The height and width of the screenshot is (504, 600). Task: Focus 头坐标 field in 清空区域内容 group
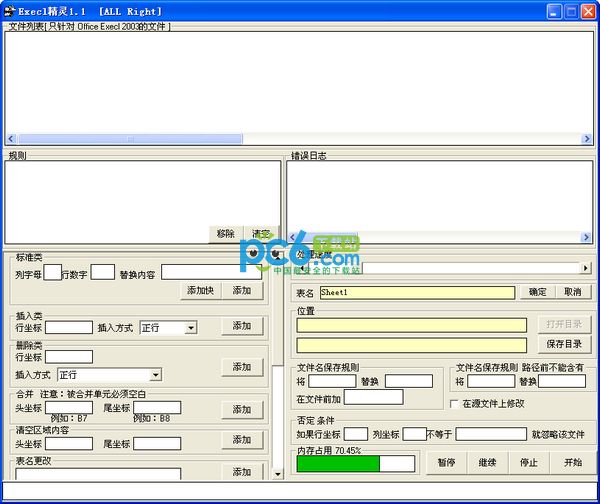point(69,444)
